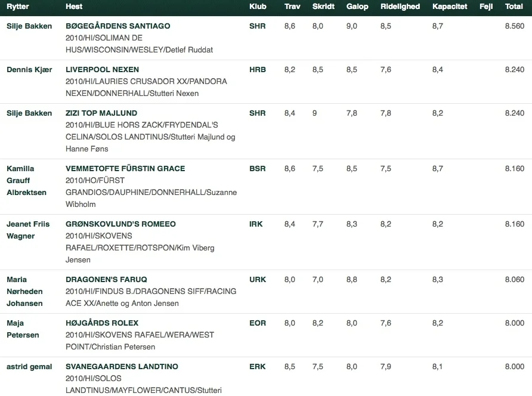This screenshot has height=396, width=532.
Task: Open horse LIVERPOOL NEXEN
Action: click(102, 70)
